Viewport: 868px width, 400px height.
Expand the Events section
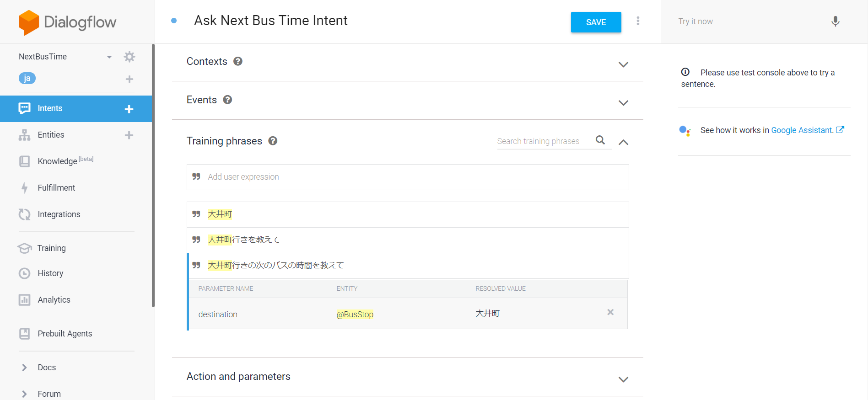coord(623,103)
